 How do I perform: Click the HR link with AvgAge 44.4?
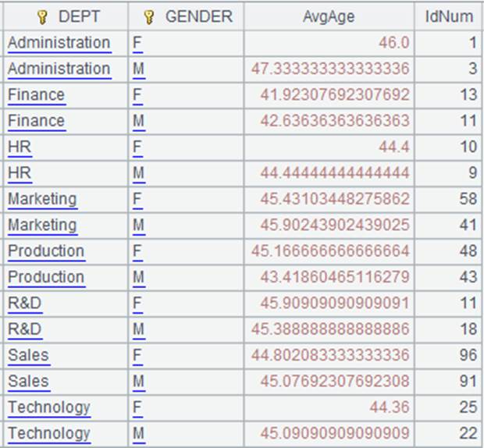(20, 147)
